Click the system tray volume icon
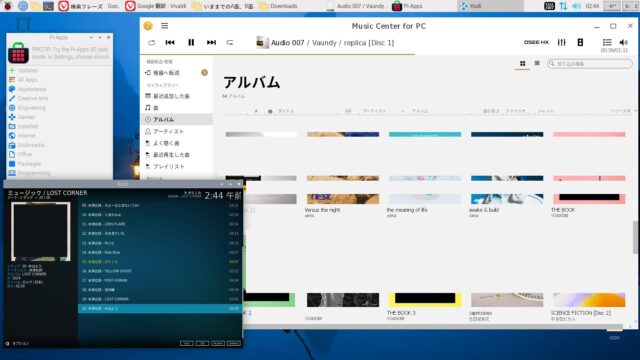640x360 pixels. pyautogui.click(x=576, y=6)
